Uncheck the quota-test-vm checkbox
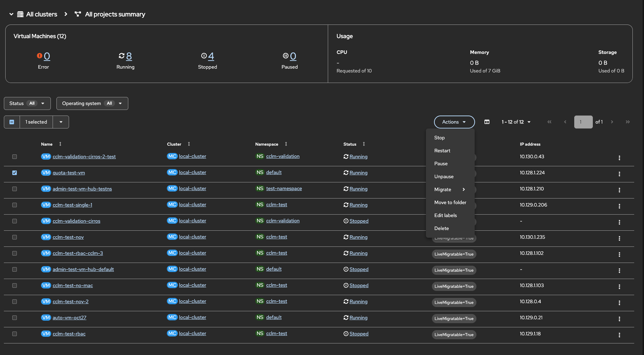The height and width of the screenshot is (355, 644). tap(14, 173)
